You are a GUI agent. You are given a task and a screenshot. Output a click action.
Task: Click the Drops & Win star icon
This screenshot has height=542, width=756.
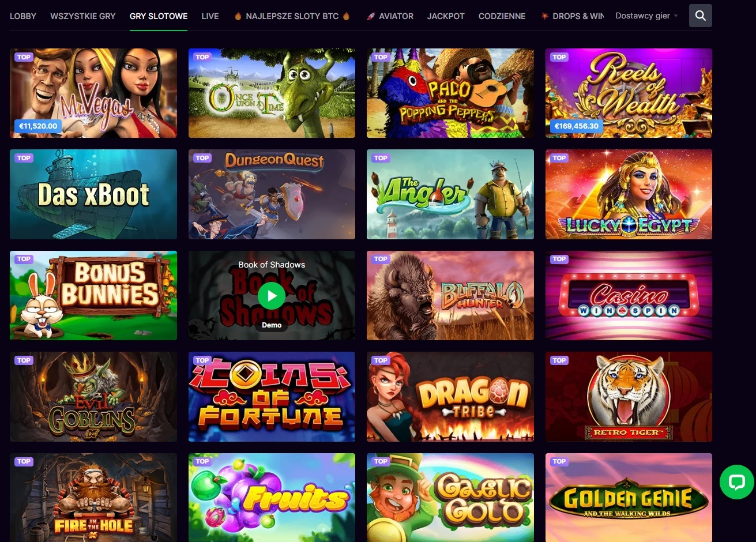(544, 16)
